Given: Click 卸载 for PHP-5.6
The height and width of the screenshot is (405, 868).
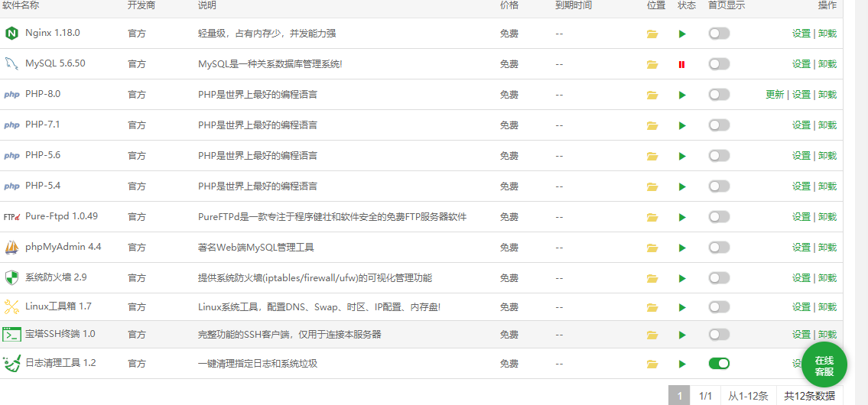Looking at the screenshot, I should (827, 156).
